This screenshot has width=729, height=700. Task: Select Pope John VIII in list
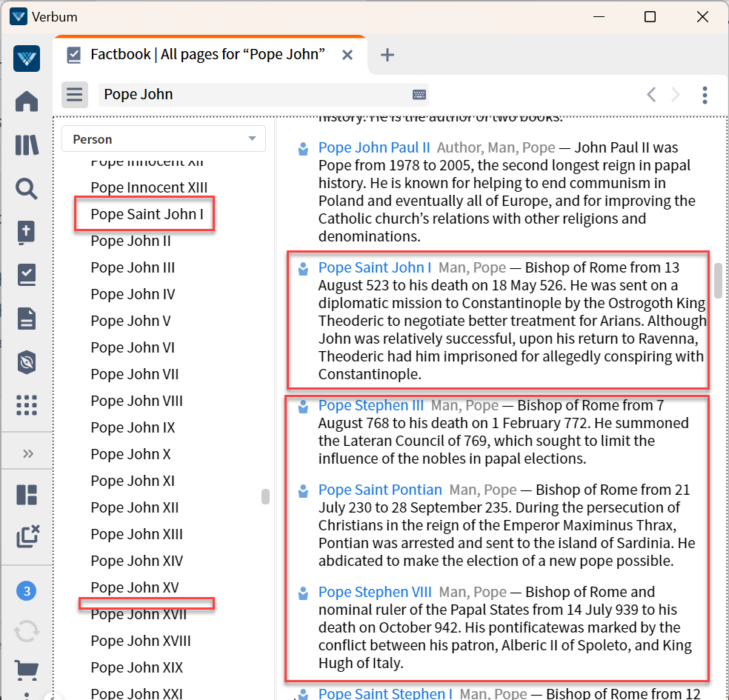click(x=136, y=401)
